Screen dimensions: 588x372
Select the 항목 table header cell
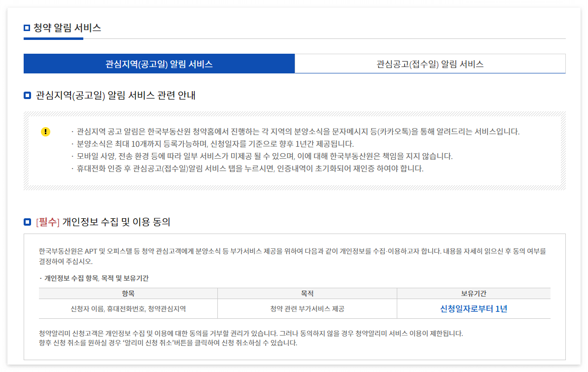[128, 293]
